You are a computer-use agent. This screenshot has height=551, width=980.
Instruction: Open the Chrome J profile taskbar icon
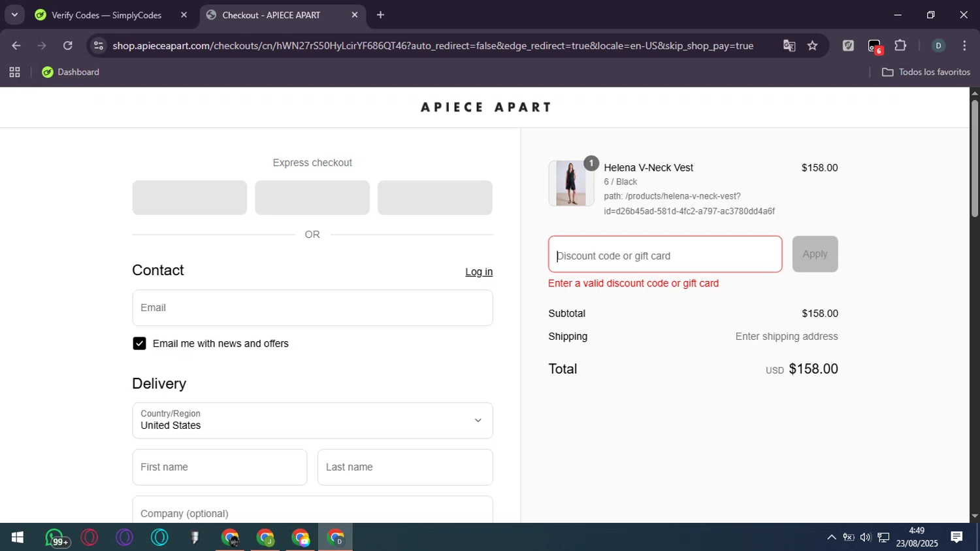click(265, 537)
